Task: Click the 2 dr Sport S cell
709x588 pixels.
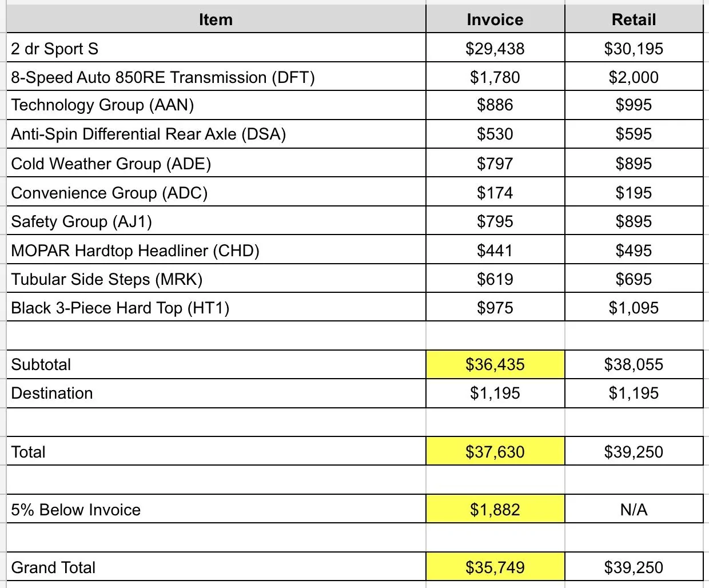Action: click(216, 48)
